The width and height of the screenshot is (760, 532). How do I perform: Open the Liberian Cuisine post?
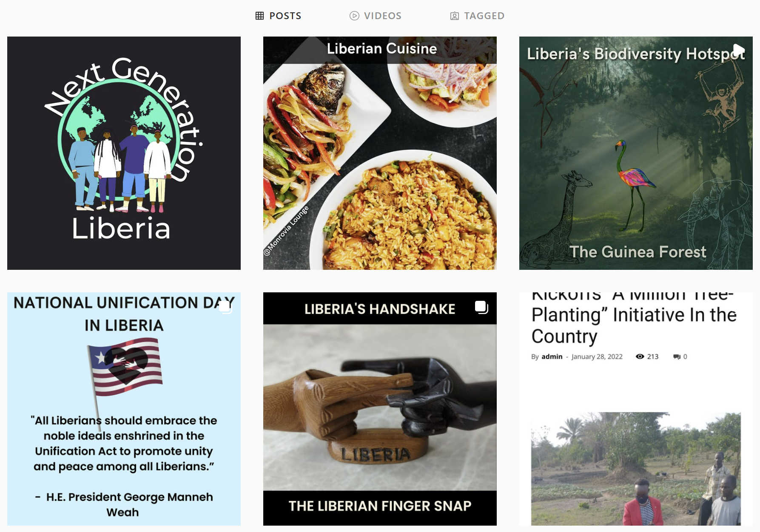point(380,153)
